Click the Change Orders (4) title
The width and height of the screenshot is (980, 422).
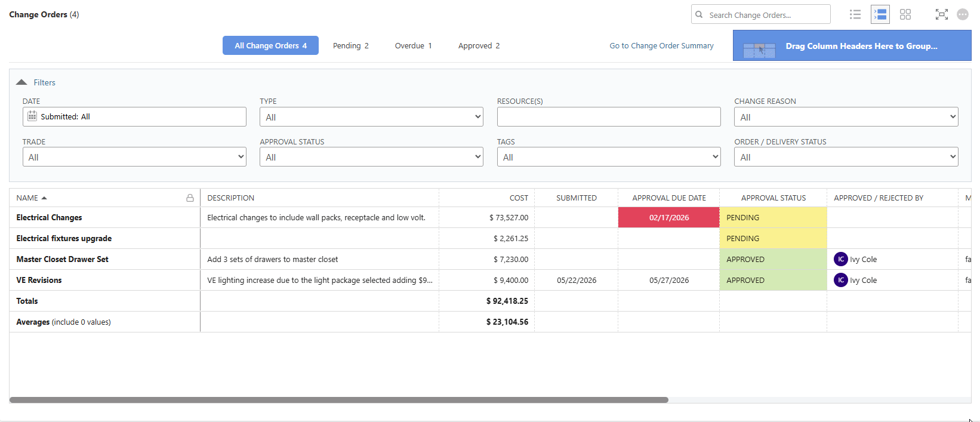point(44,14)
